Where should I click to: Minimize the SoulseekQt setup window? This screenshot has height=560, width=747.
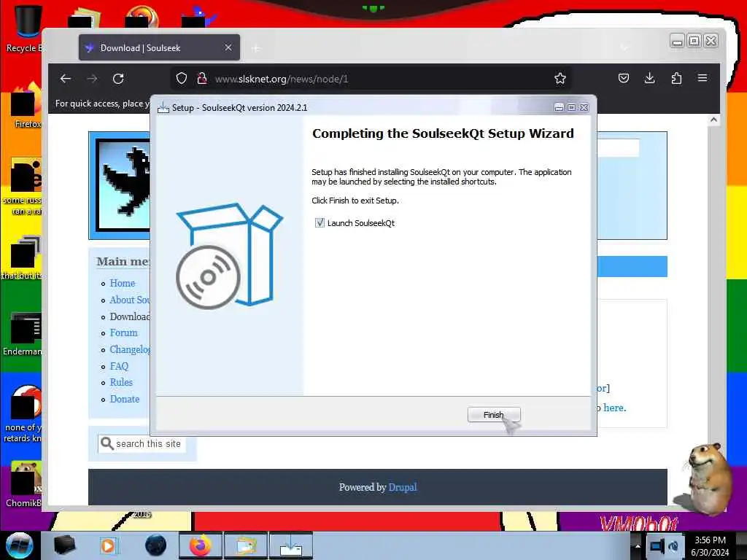[x=560, y=108]
